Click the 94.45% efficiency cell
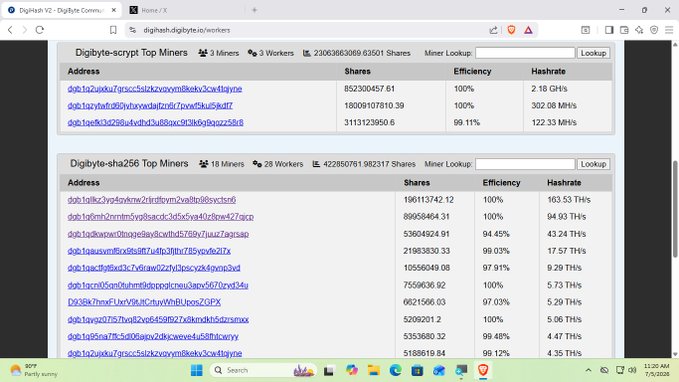Screen dimensions: 679x382 [x=496, y=234]
